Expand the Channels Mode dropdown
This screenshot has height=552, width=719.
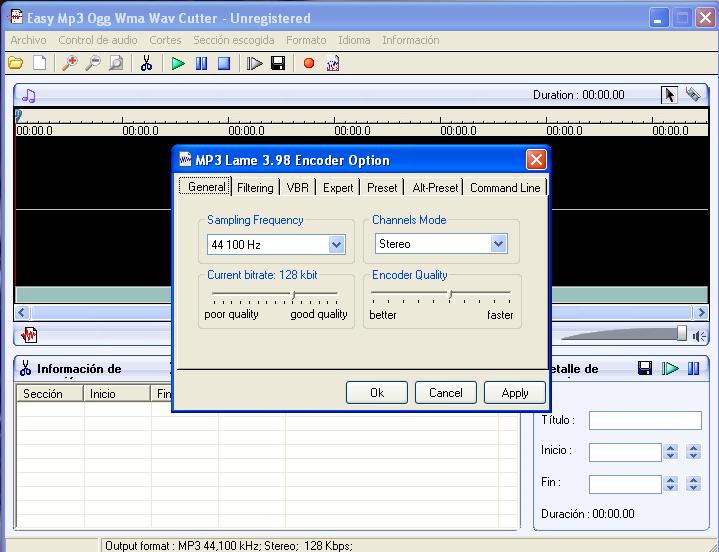[498, 244]
